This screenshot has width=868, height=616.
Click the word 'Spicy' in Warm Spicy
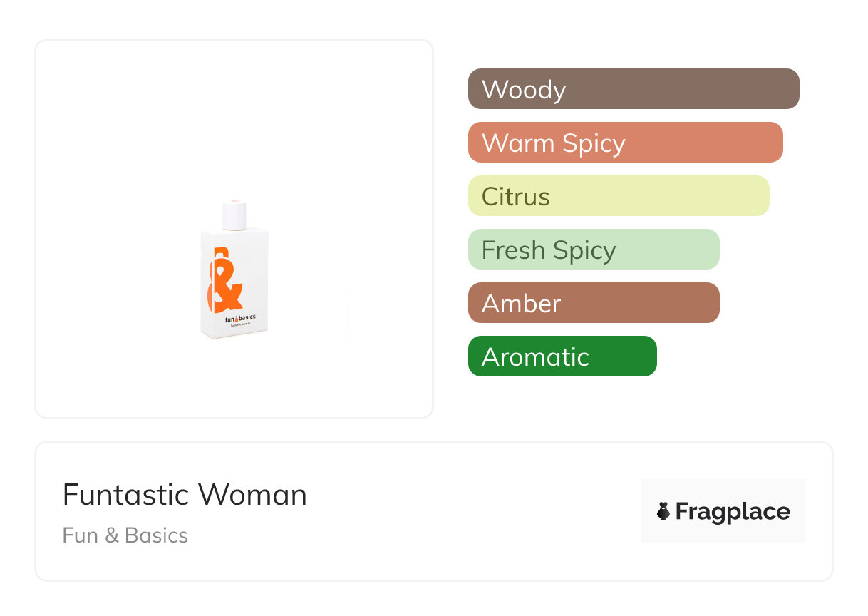coord(594,143)
